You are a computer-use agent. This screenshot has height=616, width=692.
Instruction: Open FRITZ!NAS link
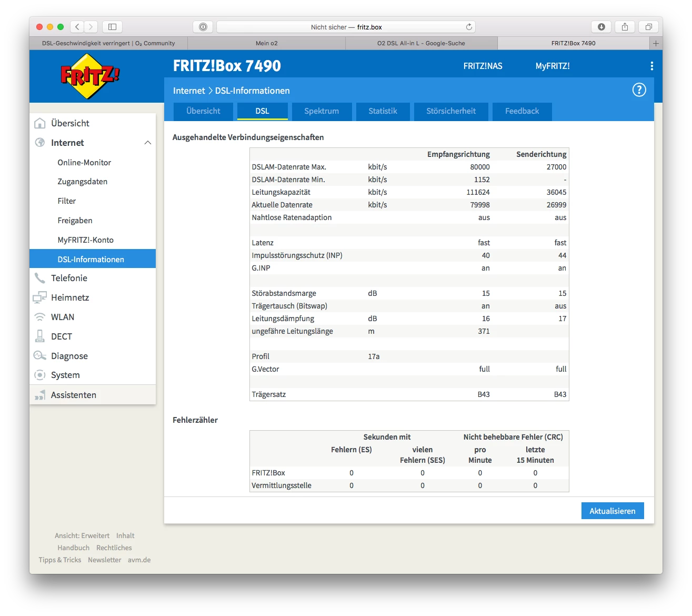pyautogui.click(x=483, y=66)
